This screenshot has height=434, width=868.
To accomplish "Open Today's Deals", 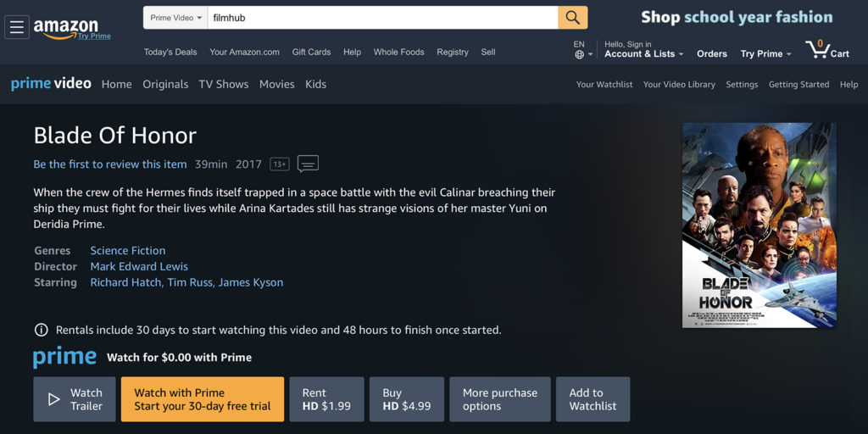I will pyautogui.click(x=170, y=52).
